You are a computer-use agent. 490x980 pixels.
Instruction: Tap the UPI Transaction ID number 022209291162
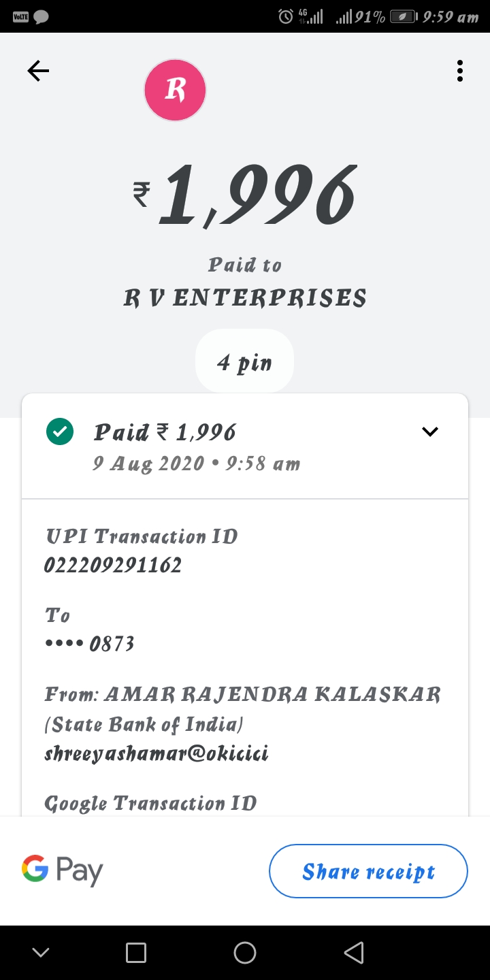[x=113, y=566]
